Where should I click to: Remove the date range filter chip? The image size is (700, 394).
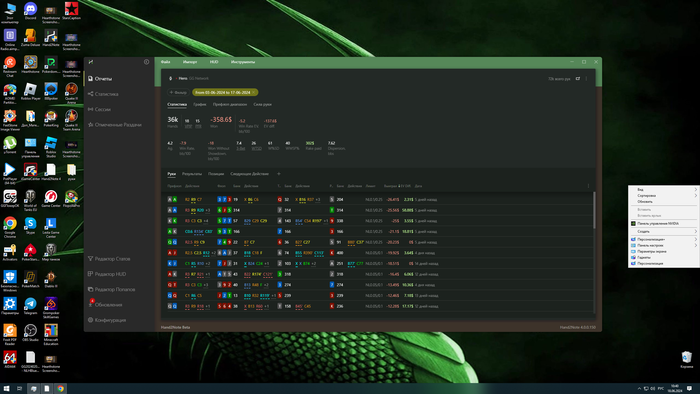point(254,92)
